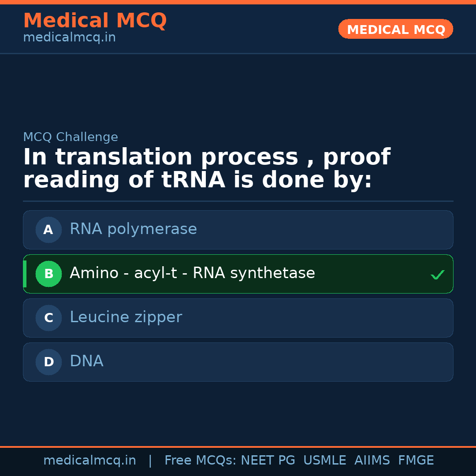Click FMGE in the footer
Screen dimensions: 476x476
click(x=416, y=461)
